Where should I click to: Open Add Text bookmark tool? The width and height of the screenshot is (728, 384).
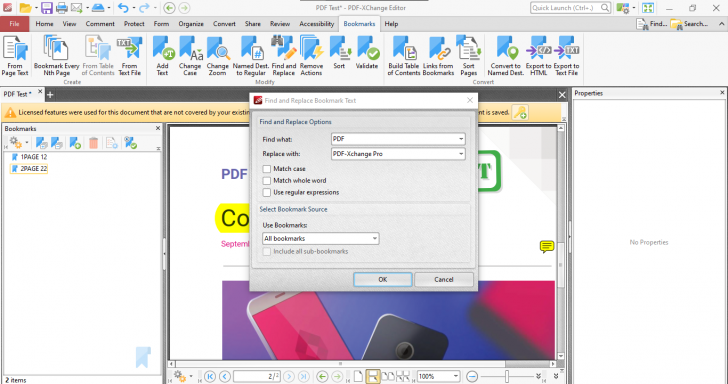(162, 56)
